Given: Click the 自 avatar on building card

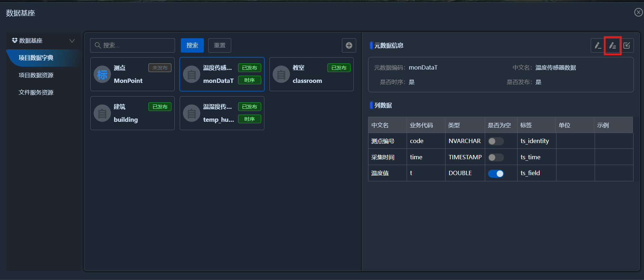Looking at the screenshot, I should click(x=102, y=113).
